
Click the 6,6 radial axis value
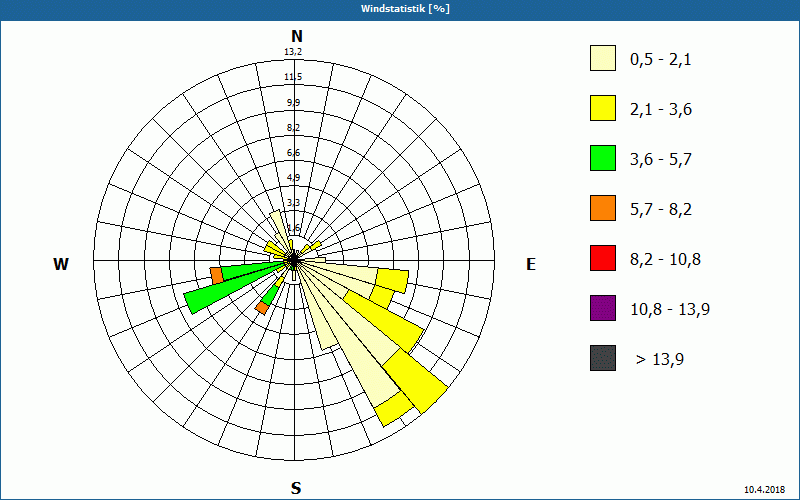pos(293,153)
